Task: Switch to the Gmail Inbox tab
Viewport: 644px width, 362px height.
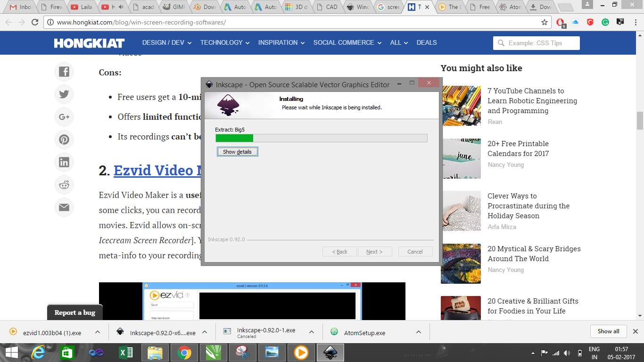Action: coord(21,7)
